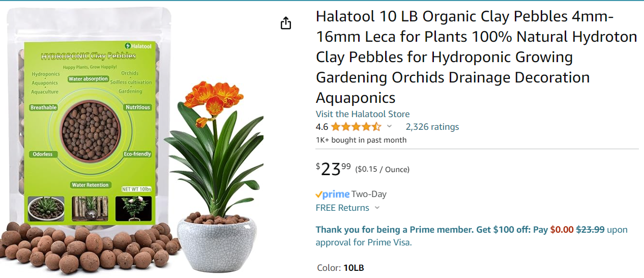Click the share icon beside the product image

[x=286, y=23]
